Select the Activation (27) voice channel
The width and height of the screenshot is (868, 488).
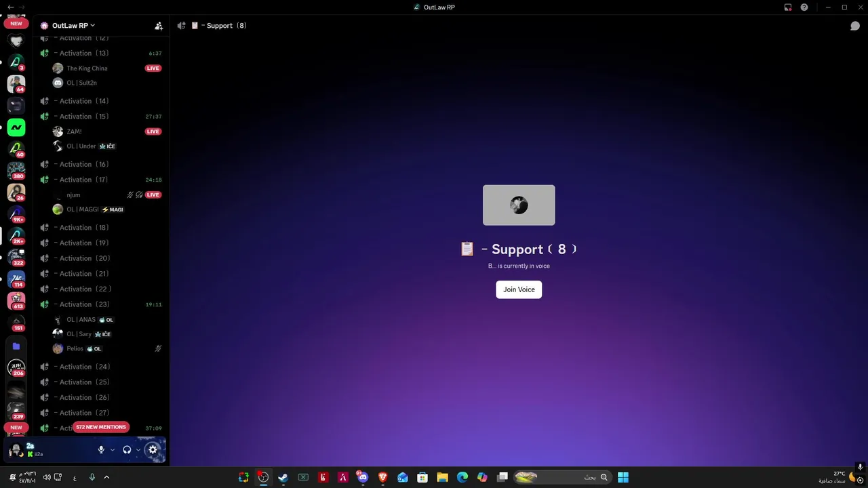(101, 412)
